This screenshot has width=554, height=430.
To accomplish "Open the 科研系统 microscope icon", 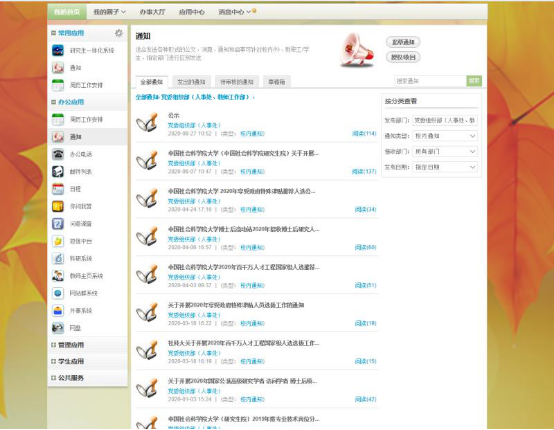I will click(58, 258).
